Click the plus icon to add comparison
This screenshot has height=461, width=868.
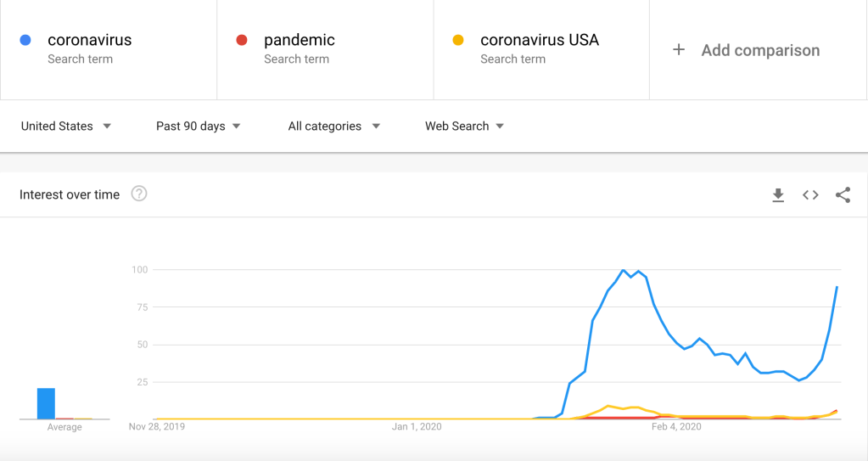[679, 50]
